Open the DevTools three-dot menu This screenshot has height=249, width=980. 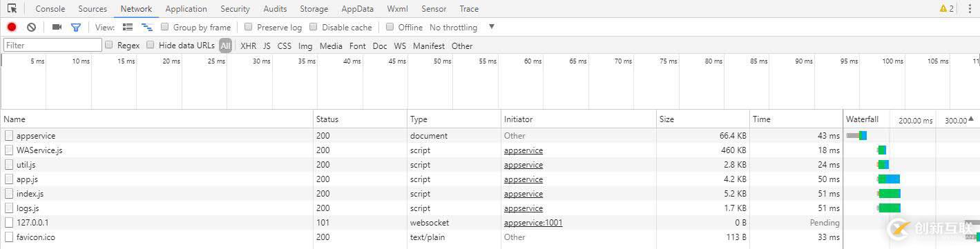click(970, 9)
